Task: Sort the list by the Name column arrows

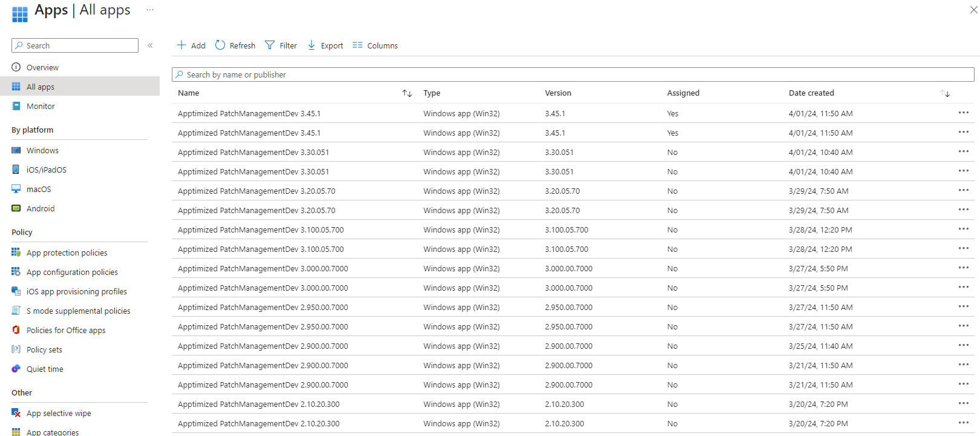Action: (407, 93)
